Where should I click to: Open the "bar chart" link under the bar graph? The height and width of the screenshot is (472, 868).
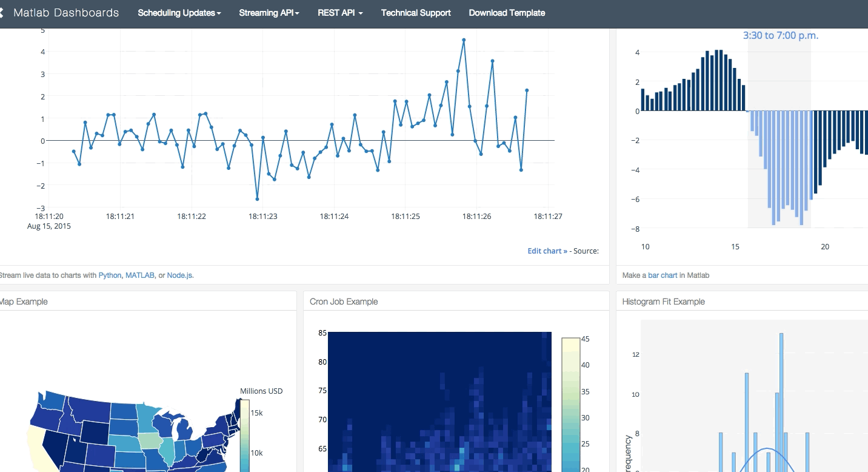click(x=662, y=275)
